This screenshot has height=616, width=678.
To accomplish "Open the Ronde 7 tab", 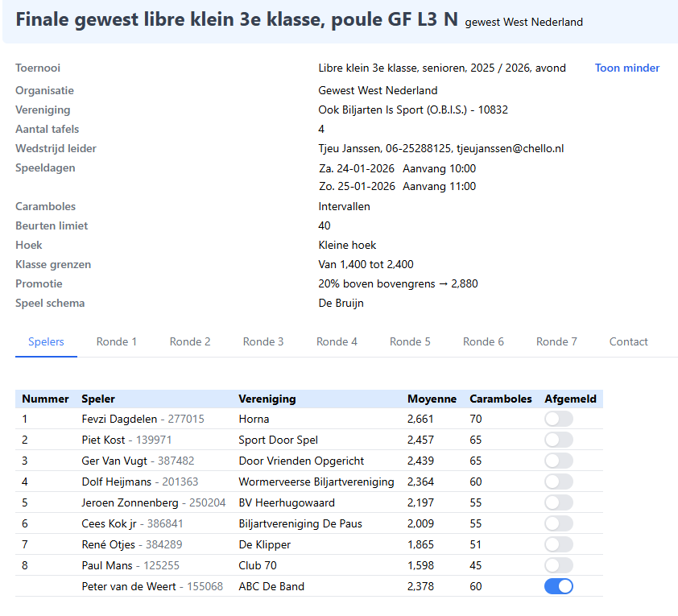I will coord(556,341).
